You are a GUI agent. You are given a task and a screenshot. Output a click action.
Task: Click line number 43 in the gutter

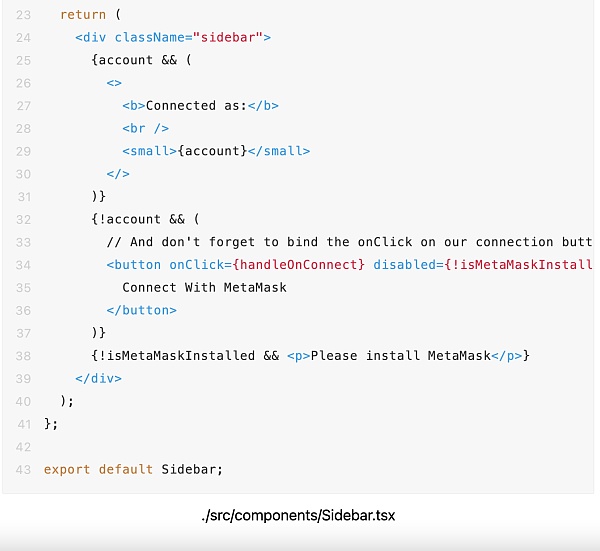click(23, 469)
